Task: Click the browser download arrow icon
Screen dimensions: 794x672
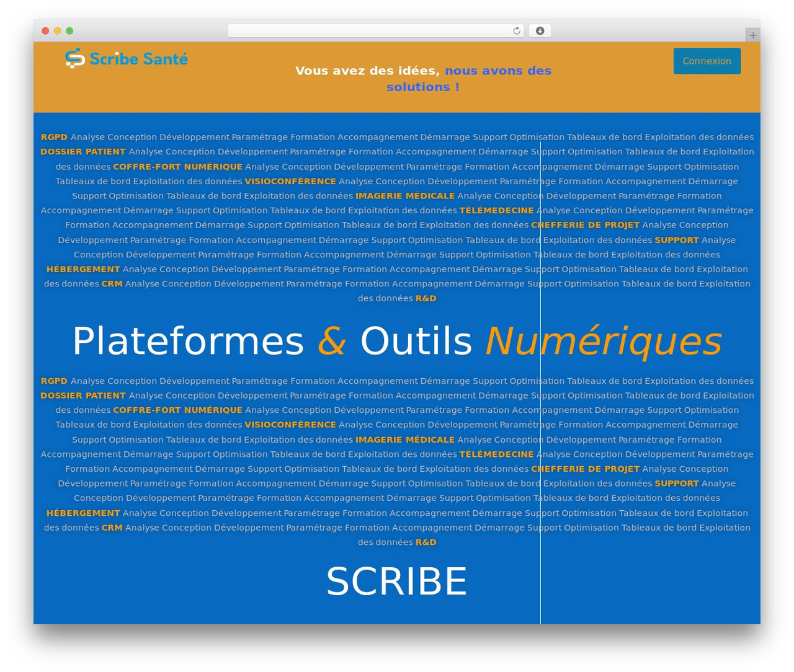Action: (540, 31)
